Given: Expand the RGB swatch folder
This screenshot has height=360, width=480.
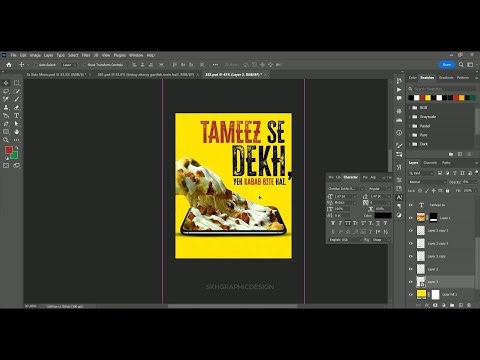Looking at the screenshot, I should pyautogui.click(x=410, y=108).
